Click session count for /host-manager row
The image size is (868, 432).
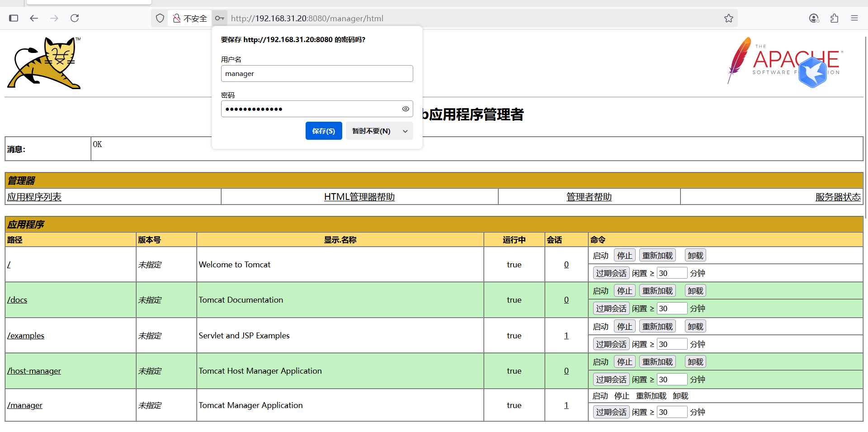566,371
